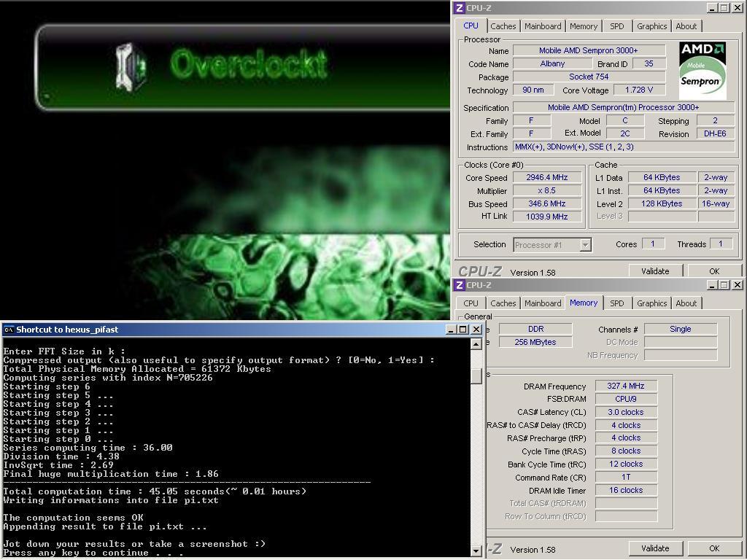Click the Instructions field 'MMX(+), 3DNow!(+), SSE (1, 2, 3)'

tap(624, 147)
